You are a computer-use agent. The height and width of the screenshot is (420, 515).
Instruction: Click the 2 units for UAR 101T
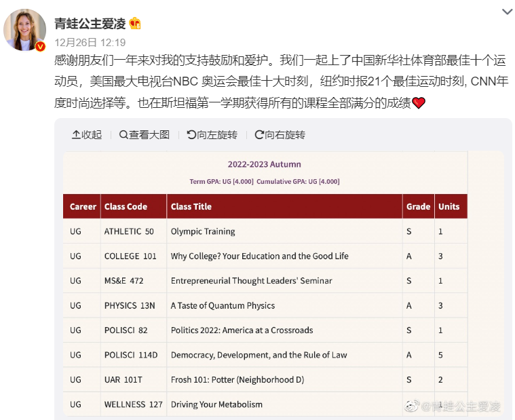pyautogui.click(x=440, y=380)
